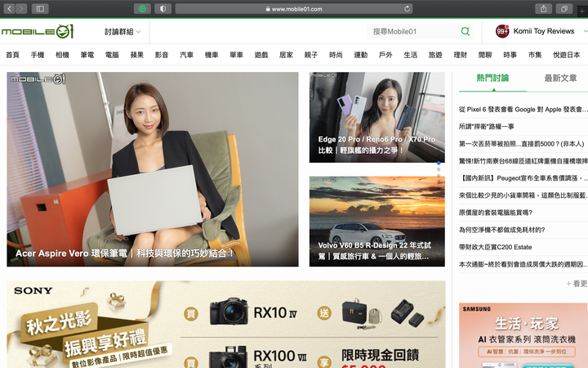The image size is (588, 368).
Task: Click the Mobile01 logo
Action: 38,31
